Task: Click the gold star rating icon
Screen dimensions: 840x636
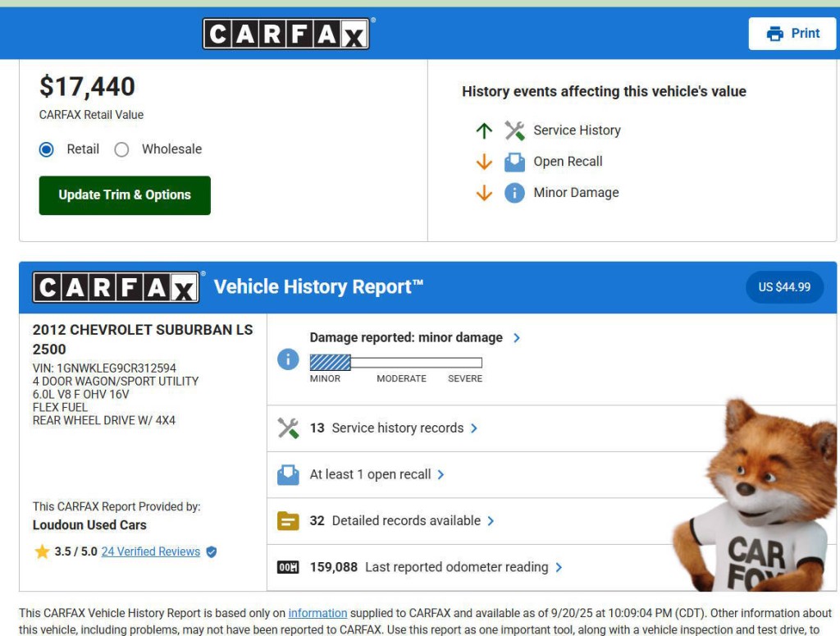Action: [42, 552]
